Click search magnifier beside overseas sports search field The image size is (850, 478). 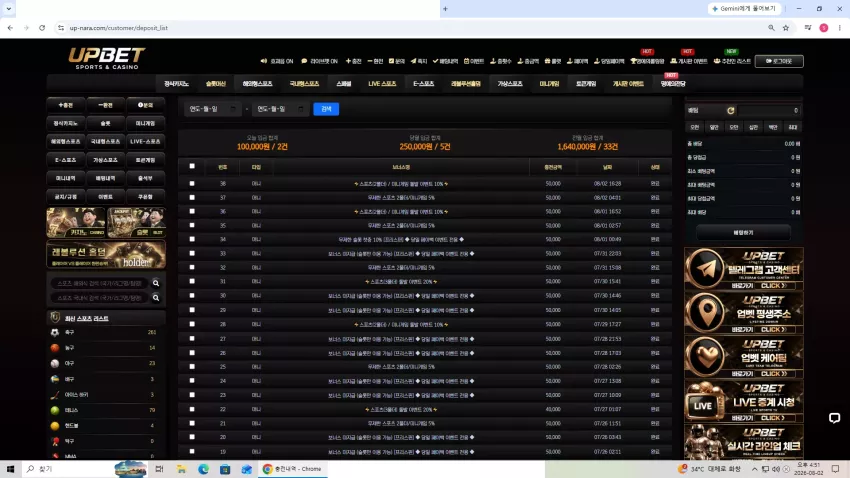click(x=156, y=283)
